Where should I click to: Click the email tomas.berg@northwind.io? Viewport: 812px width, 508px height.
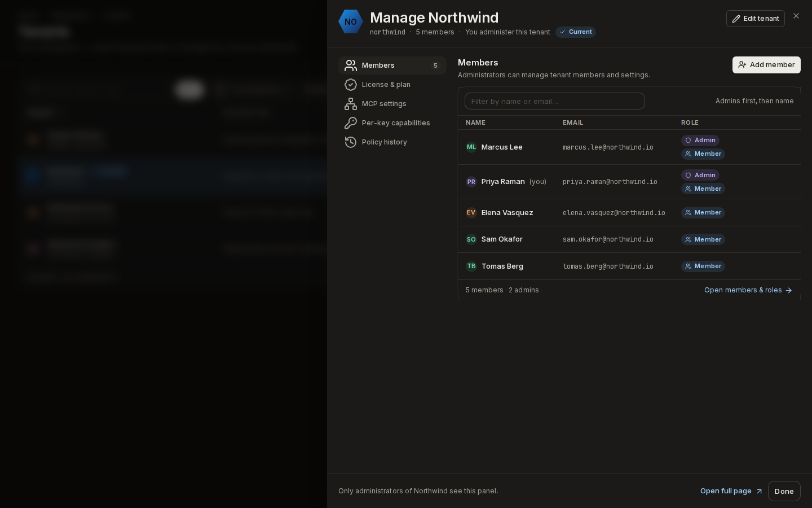click(x=608, y=266)
